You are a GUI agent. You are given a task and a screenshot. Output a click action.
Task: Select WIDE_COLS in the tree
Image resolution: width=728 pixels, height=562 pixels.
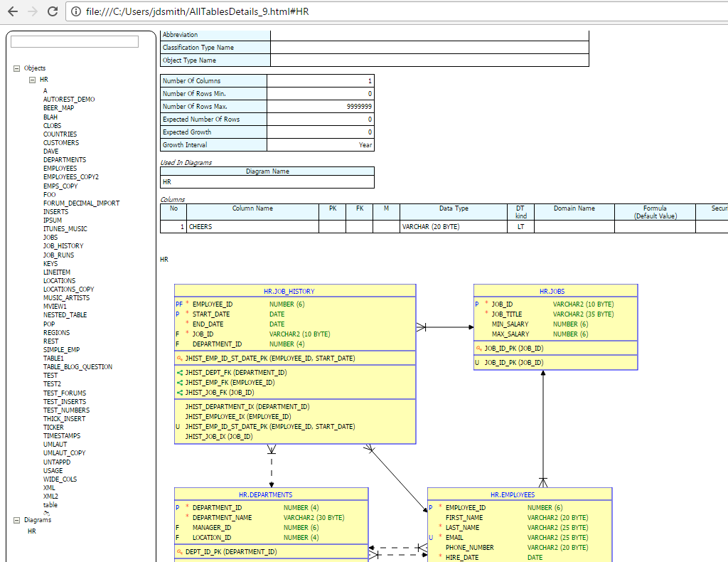60,479
